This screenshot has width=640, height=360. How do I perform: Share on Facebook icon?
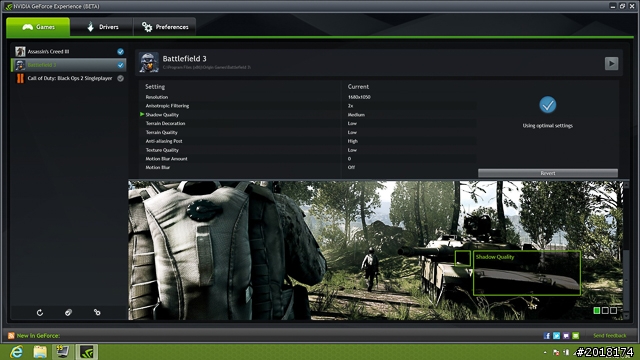tap(547, 336)
